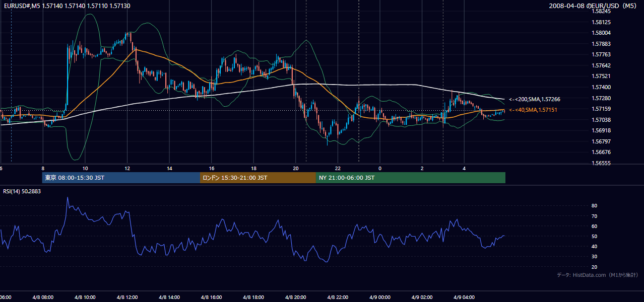This screenshot has width=644, height=302.
Task: Click hour label 22 on price chart axis
Action: tap(338, 168)
